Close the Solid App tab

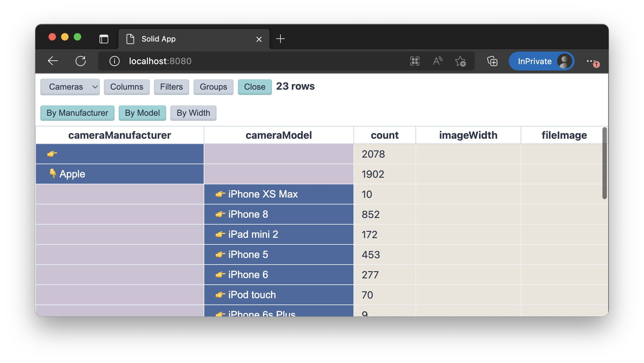pyautogui.click(x=259, y=39)
